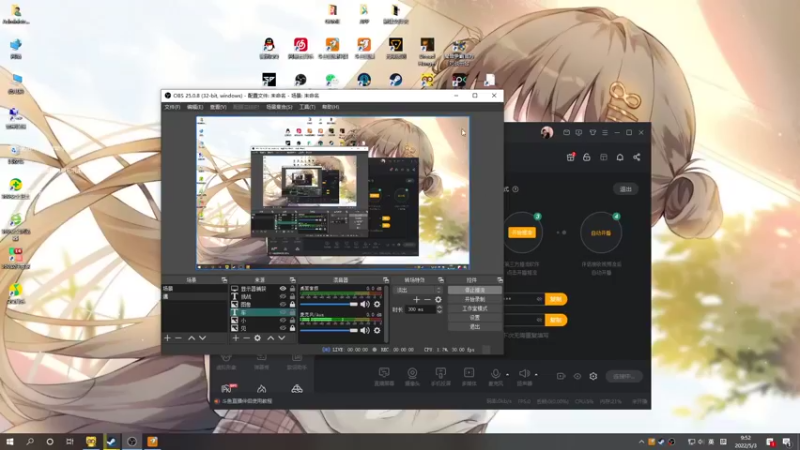Viewport: 800px width, 450px height.
Task: Click the user avatar in the companion window
Action: pyautogui.click(x=547, y=133)
